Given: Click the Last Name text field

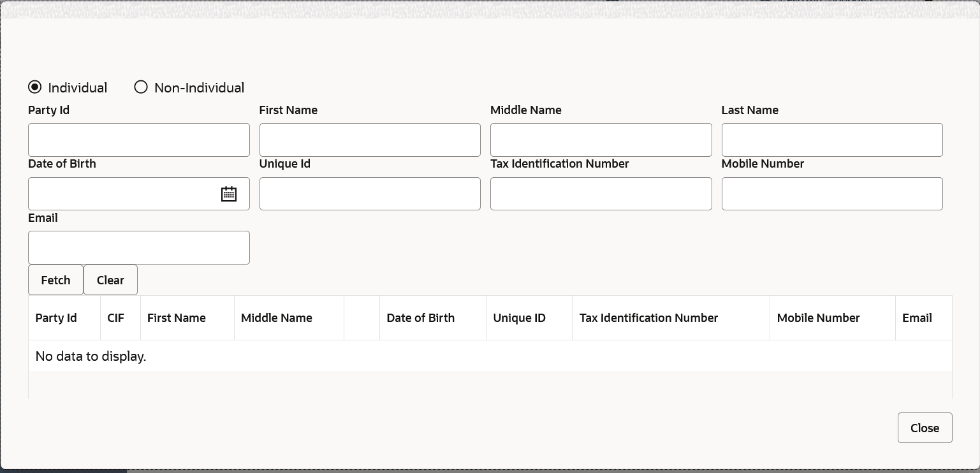Looking at the screenshot, I should [x=832, y=140].
